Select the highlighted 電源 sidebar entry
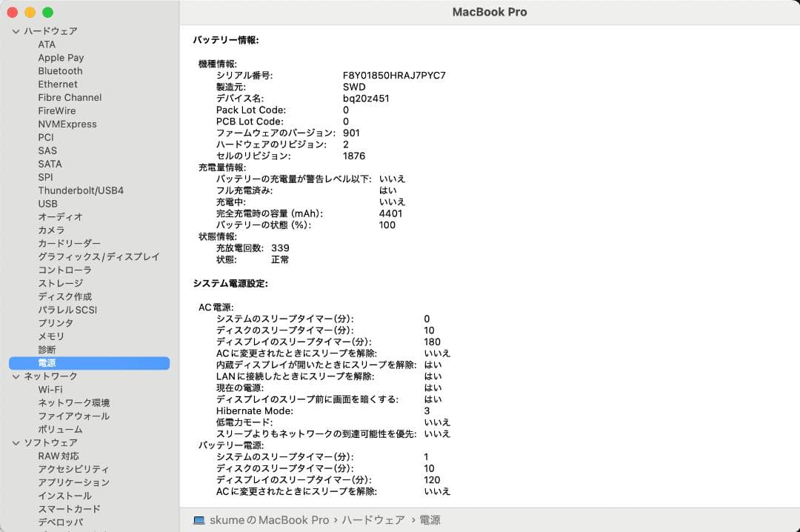 [47, 362]
